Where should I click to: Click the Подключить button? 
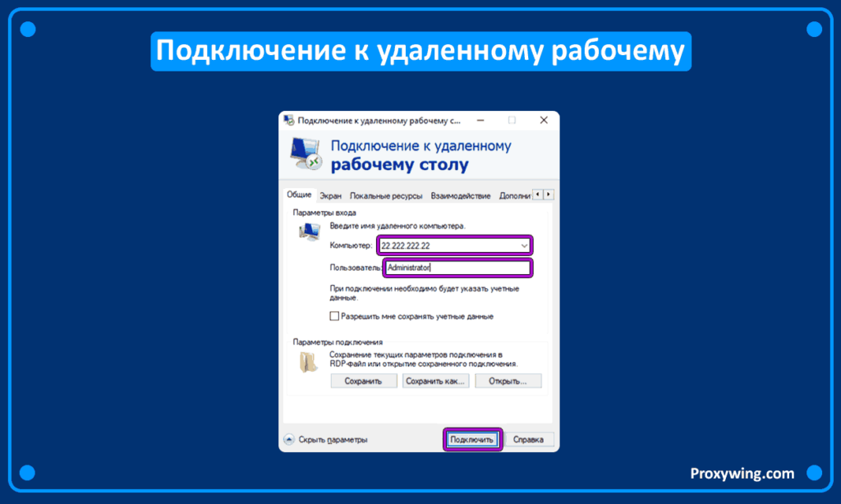472,440
